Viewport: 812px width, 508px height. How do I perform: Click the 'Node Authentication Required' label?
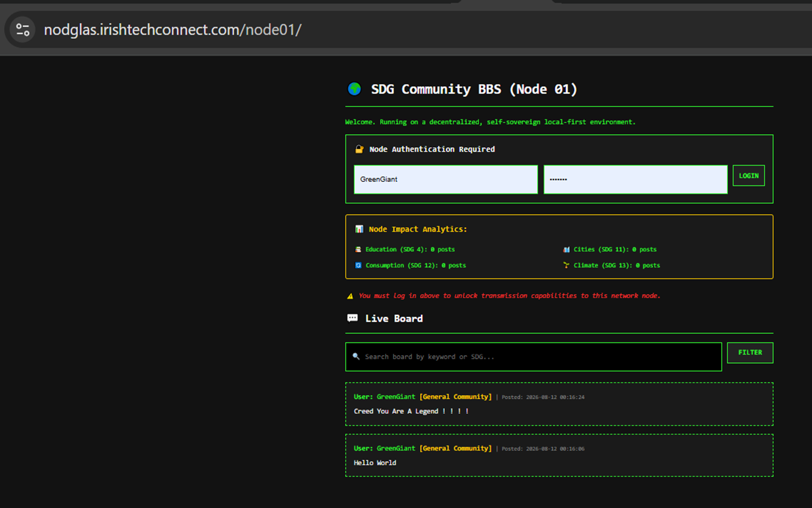pyautogui.click(x=432, y=149)
